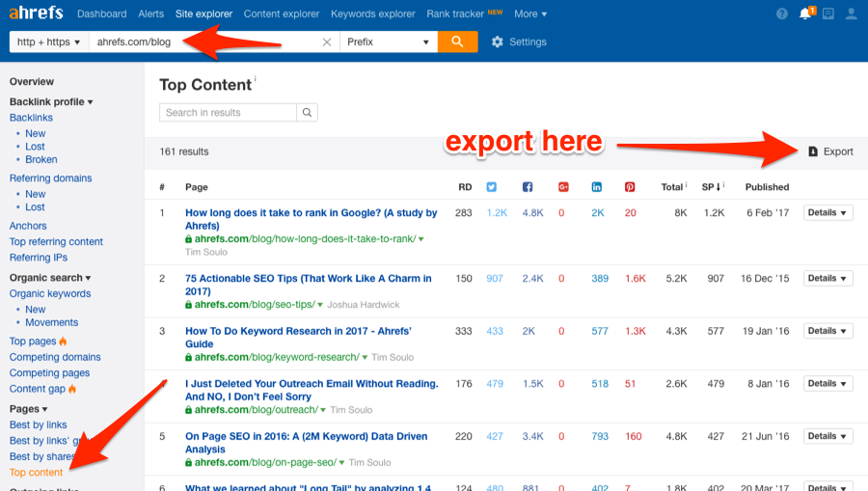Viewport: 868px width, 491px height.
Task: Open Anchors sidebar link
Action: click(x=28, y=226)
